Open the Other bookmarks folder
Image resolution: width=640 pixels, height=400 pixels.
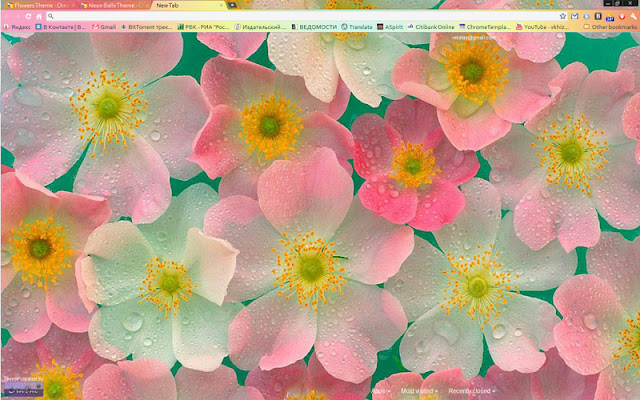point(610,27)
